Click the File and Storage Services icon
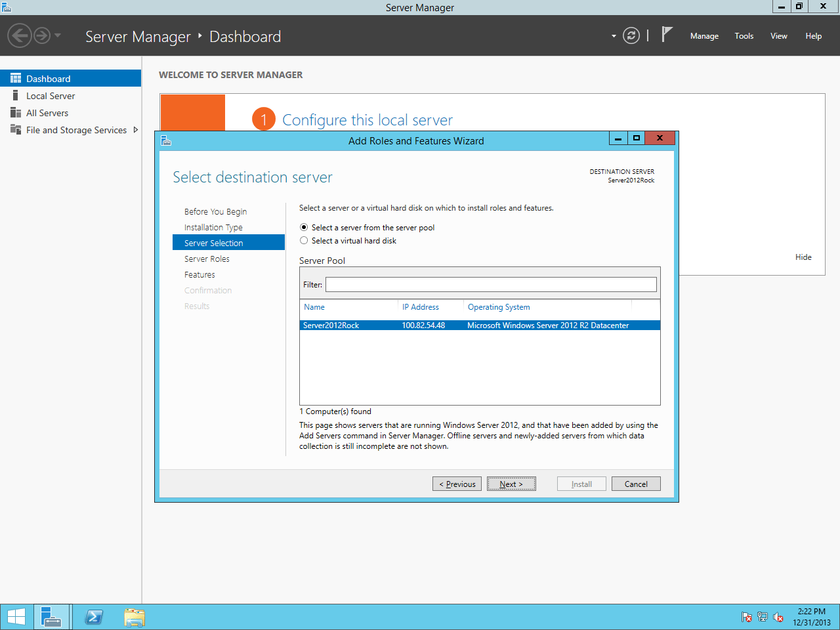Viewport: 840px width, 630px height. [x=16, y=129]
